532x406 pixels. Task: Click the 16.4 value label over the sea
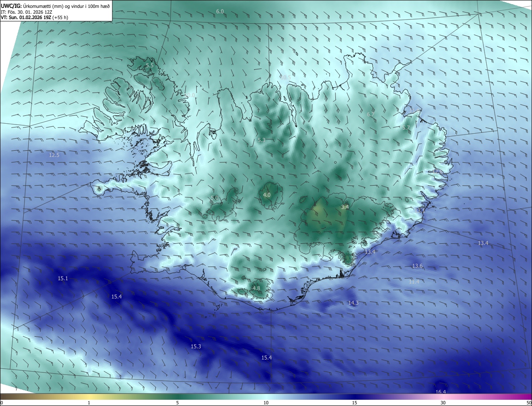[441, 392]
